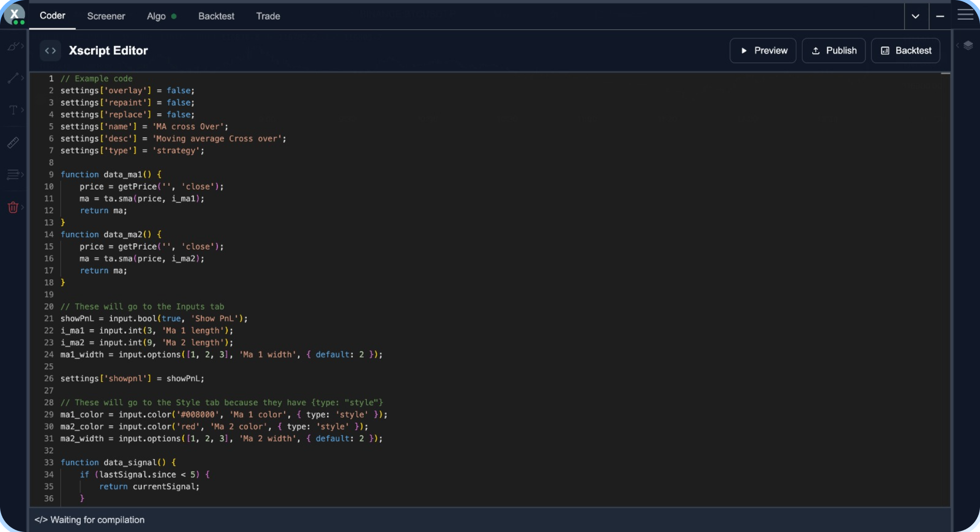The image size is (980, 532).
Task: Expand horizontal lines tool options chevron
Action: coord(22,175)
